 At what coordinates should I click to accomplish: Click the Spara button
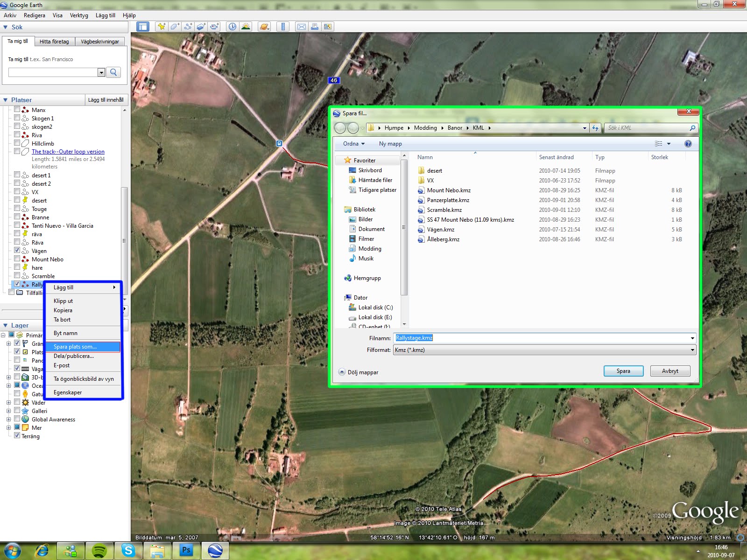pos(623,371)
